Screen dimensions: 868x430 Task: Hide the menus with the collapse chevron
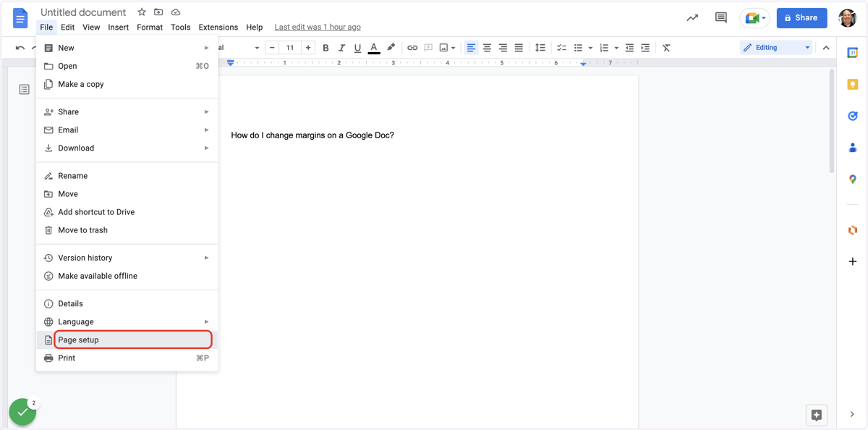coord(826,48)
